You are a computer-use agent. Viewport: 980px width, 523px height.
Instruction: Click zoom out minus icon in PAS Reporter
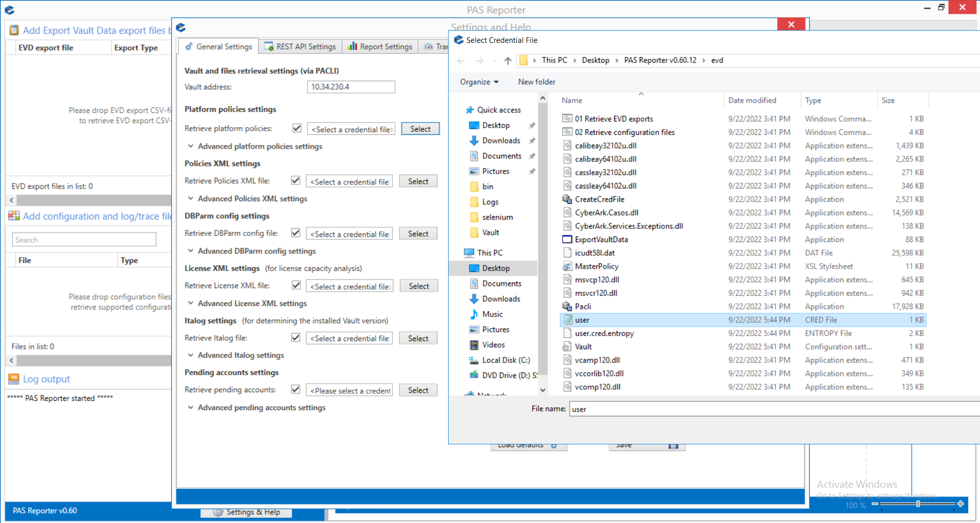tap(875, 504)
